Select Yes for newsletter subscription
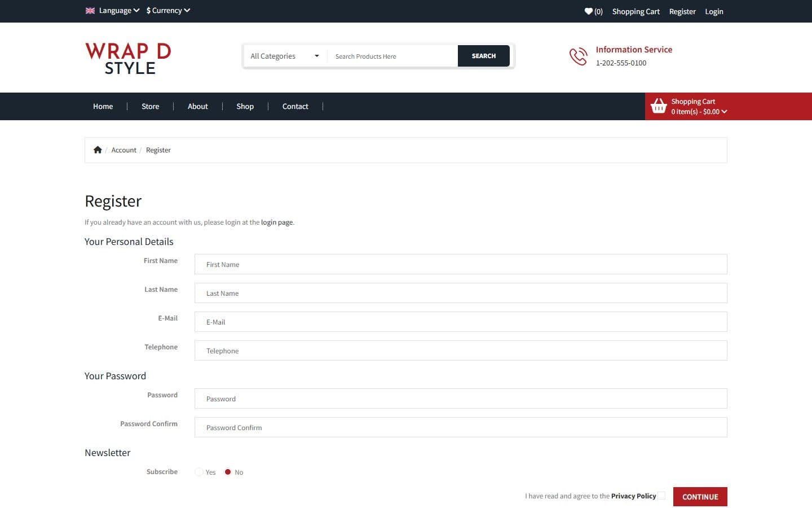 [x=199, y=472]
